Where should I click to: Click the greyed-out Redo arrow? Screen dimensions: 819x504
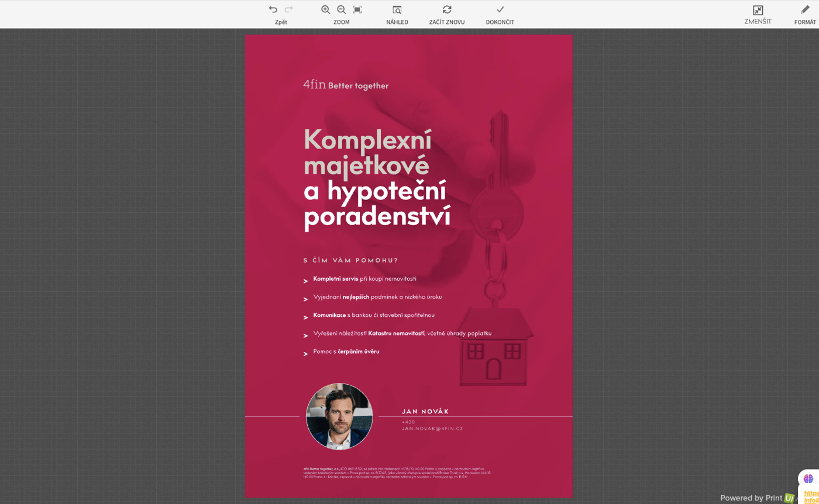click(288, 9)
